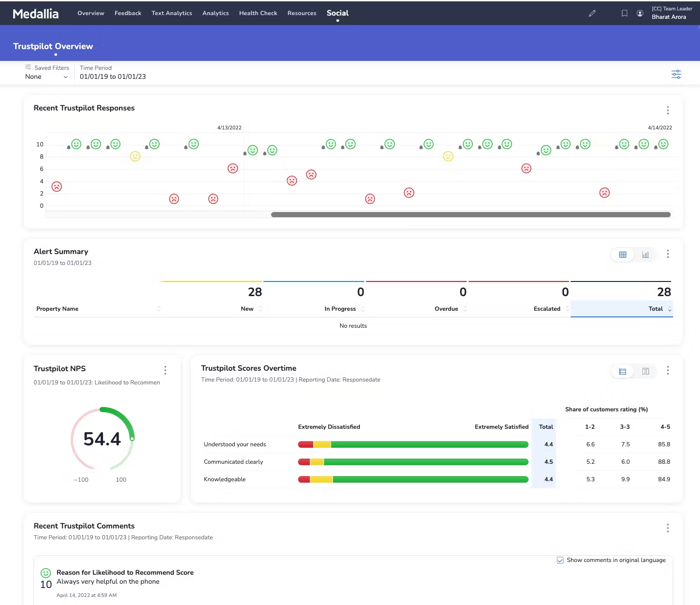This screenshot has height=605, width=700.
Task: Click the responses chart horizontal scrollbar
Action: [x=470, y=215]
